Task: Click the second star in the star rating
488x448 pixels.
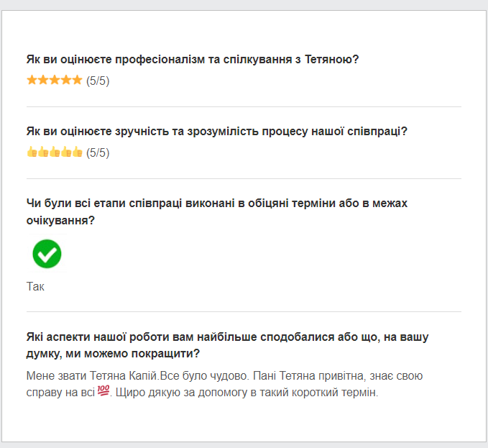Action: pyautogui.click(x=43, y=80)
